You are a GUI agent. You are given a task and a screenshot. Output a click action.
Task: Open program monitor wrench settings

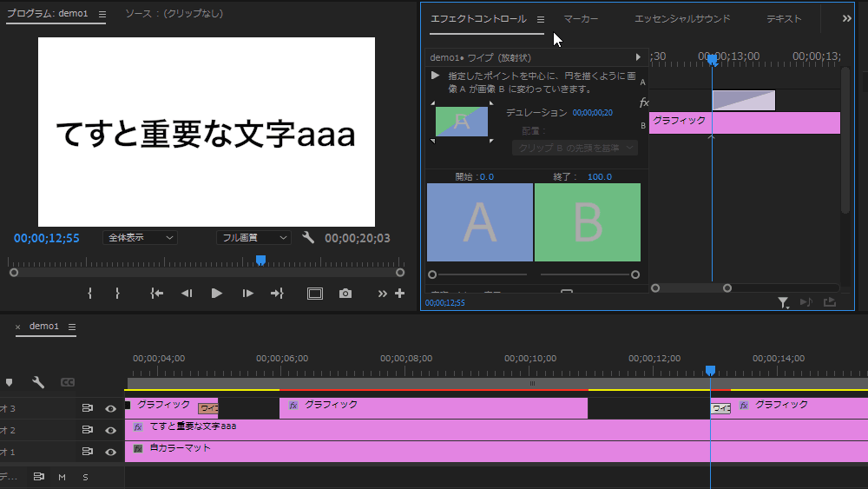pyautogui.click(x=308, y=238)
